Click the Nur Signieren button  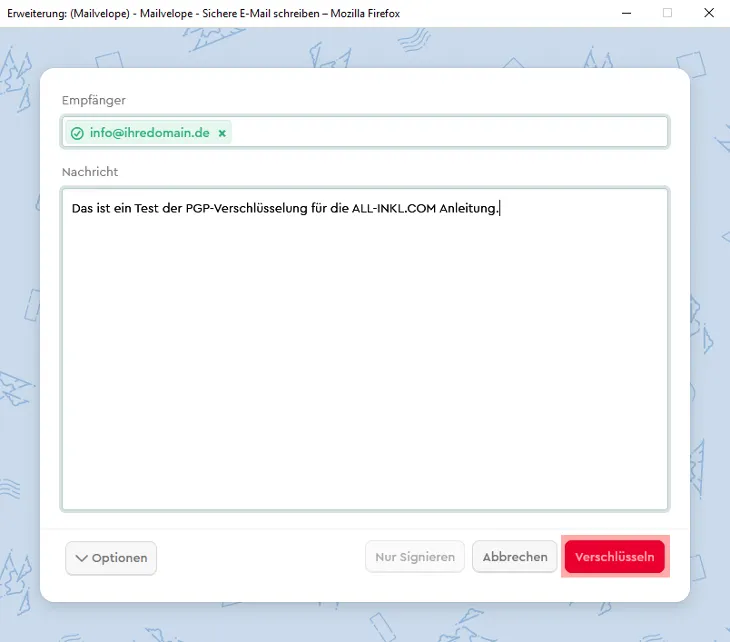click(x=415, y=557)
